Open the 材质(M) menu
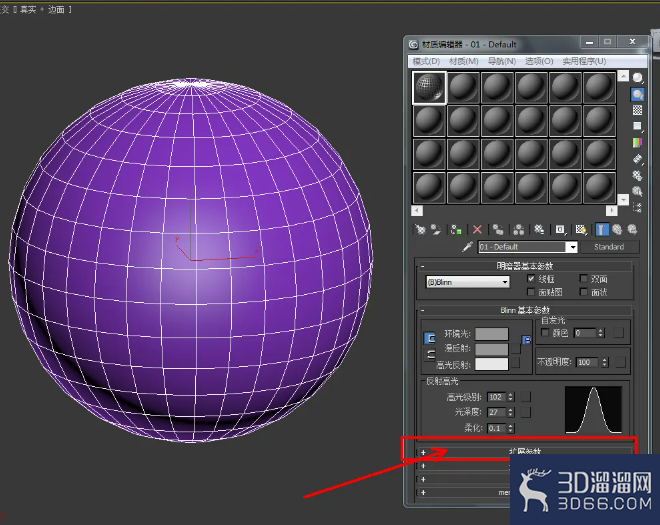 click(463, 61)
